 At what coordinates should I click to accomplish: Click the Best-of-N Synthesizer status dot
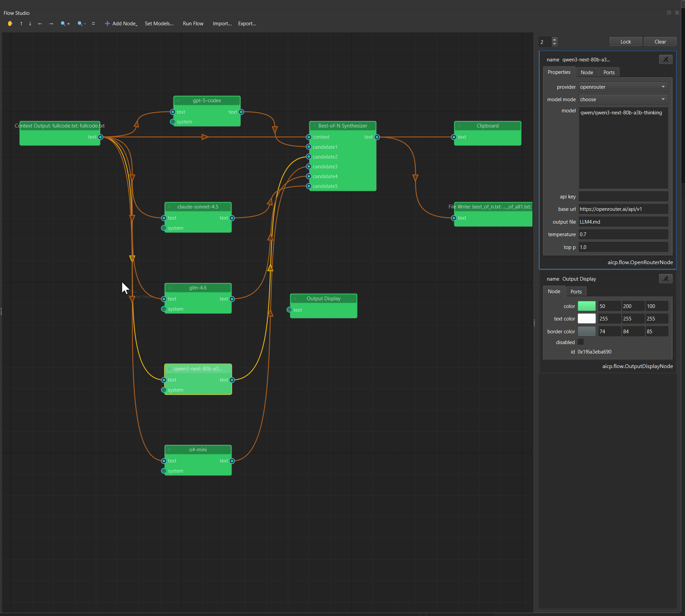coord(314,126)
